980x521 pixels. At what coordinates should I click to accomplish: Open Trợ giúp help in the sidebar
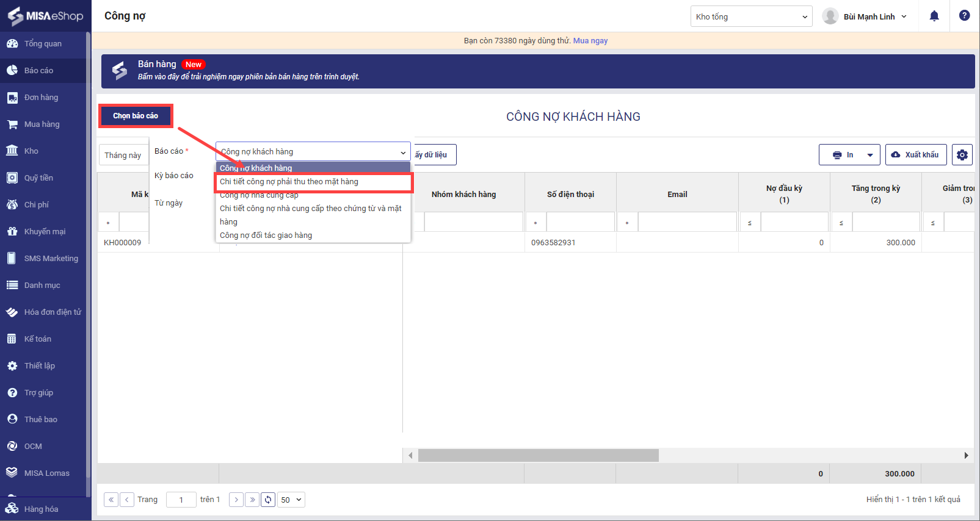[x=43, y=393]
